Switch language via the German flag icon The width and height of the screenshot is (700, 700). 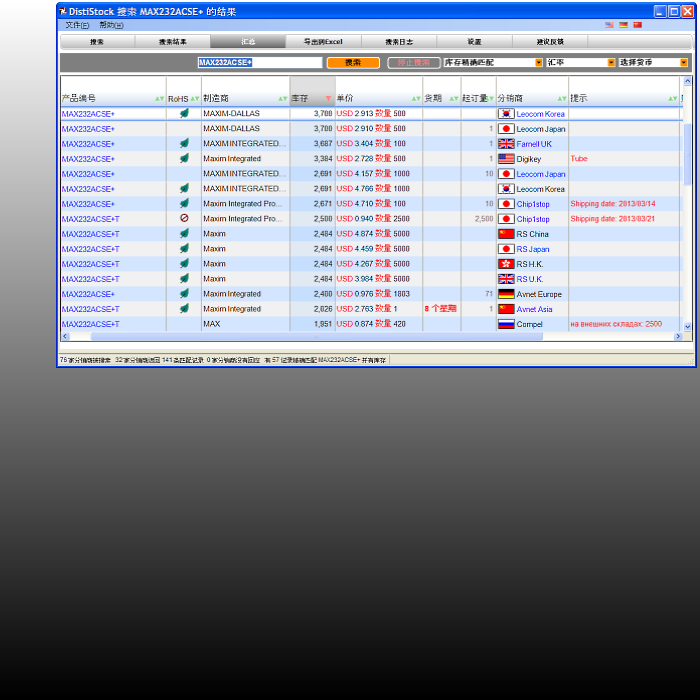[623, 25]
